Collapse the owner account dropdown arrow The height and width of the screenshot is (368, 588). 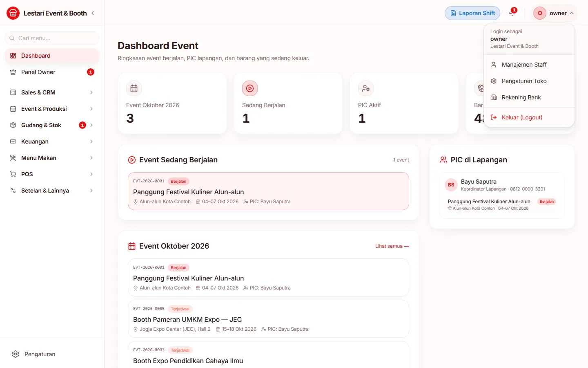tap(572, 13)
